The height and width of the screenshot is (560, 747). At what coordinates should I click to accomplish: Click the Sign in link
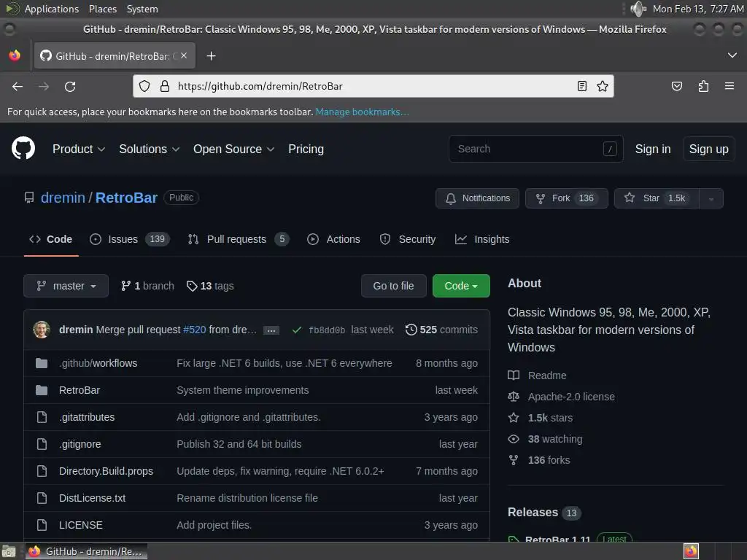[653, 149]
